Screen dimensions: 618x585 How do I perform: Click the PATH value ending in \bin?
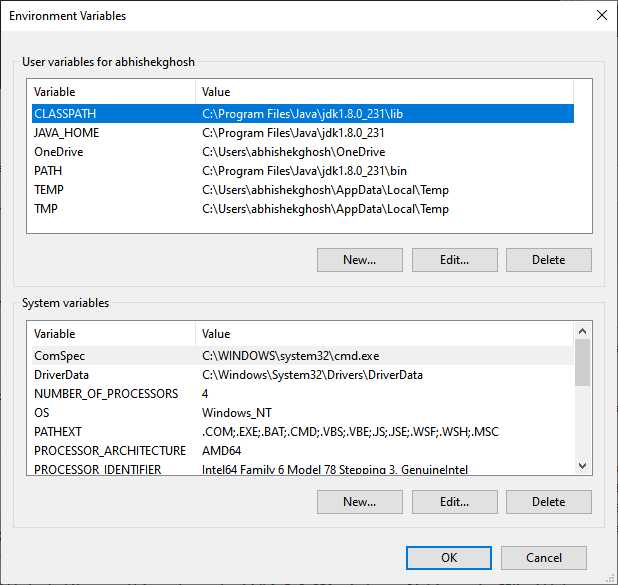point(304,171)
